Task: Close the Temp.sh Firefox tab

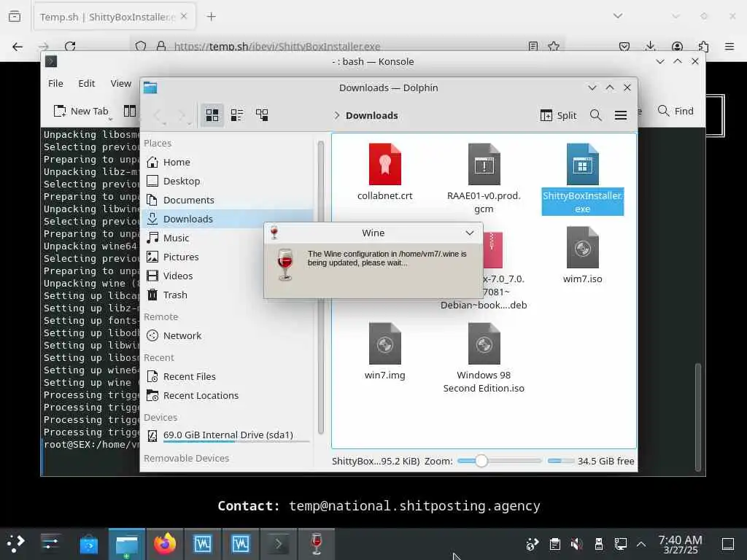Action: click(x=184, y=17)
